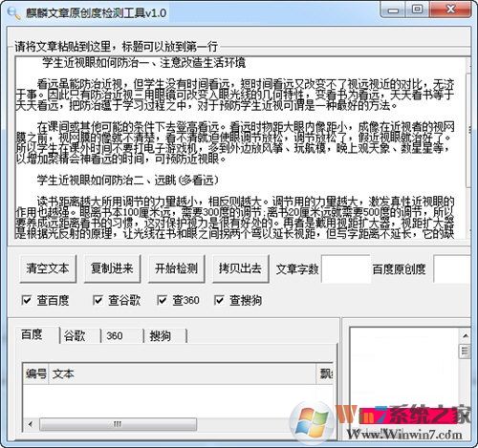Uncheck the 查谷歌 checkbox
This screenshot has height=448, width=478.
(98, 300)
